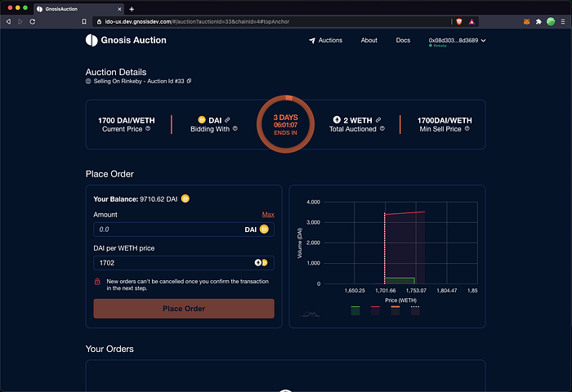Invert price using the double token icon

pyautogui.click(x=261, y=262)
